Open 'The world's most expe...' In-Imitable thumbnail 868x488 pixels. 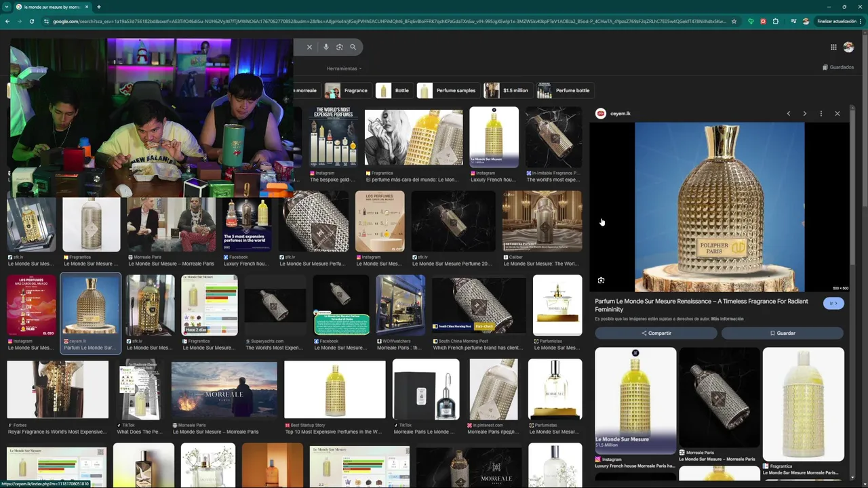(x=553, y=137)
